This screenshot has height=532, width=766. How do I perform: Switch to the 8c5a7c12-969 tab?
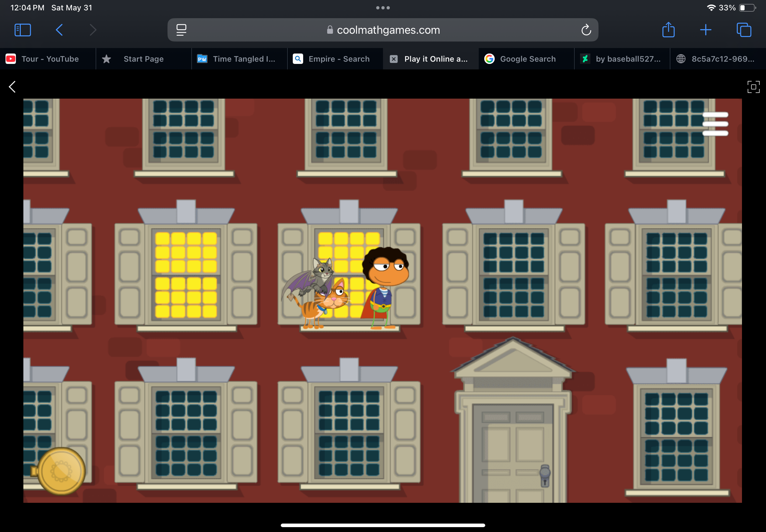pos(718,59)
